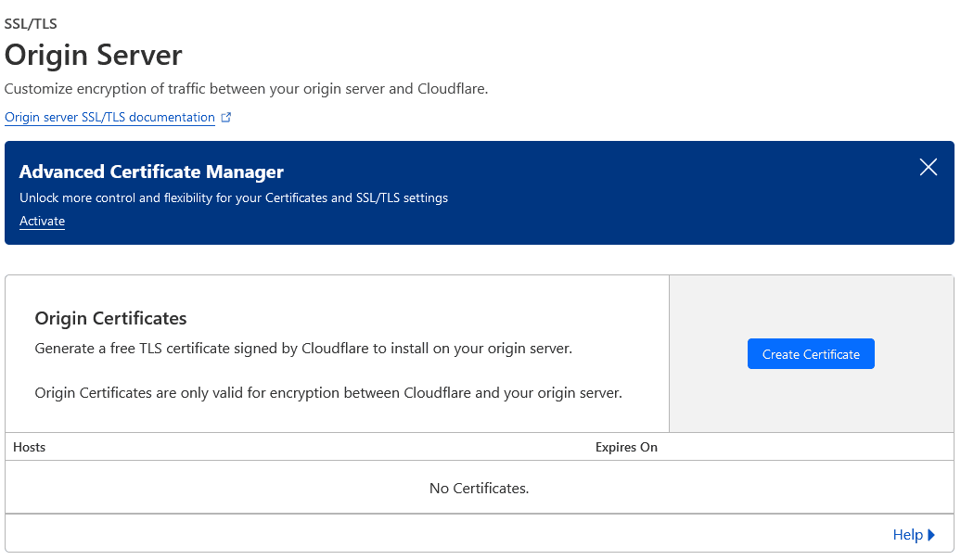Click the Hosts column header
Screen dimensions: 961x560
pos(29,447)
